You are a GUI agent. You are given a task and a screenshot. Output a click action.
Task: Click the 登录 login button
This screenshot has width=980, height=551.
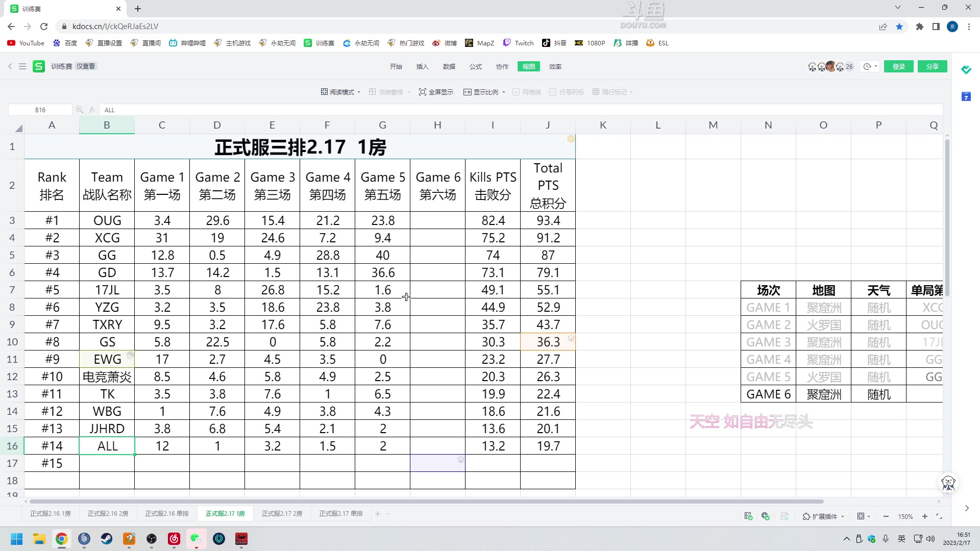click(898, 66)
